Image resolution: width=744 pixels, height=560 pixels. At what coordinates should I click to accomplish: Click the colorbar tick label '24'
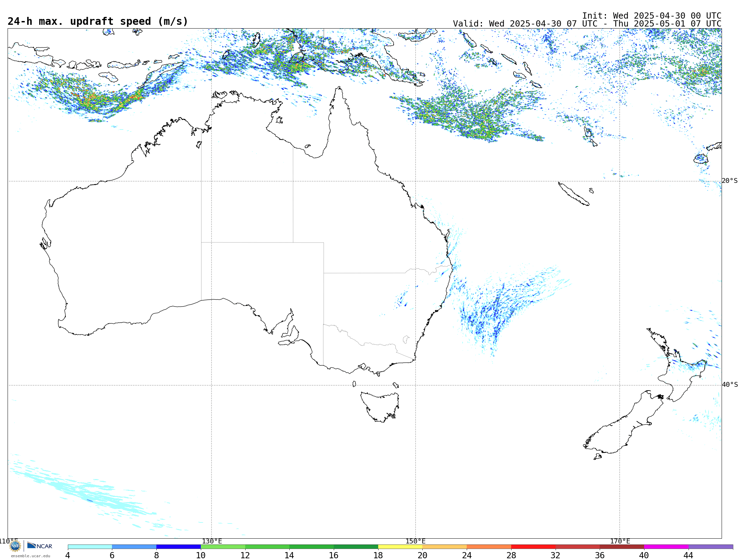(x=467, y=556)
